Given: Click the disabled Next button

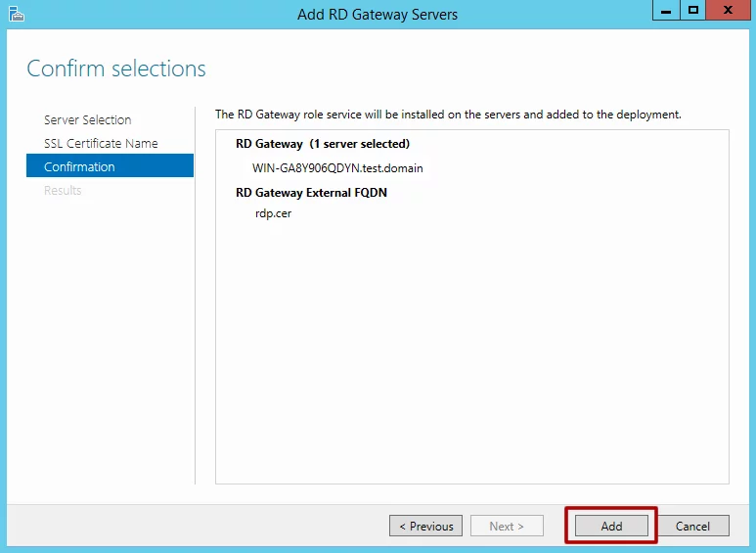Looking at the screenshot, I should point(507,526).
